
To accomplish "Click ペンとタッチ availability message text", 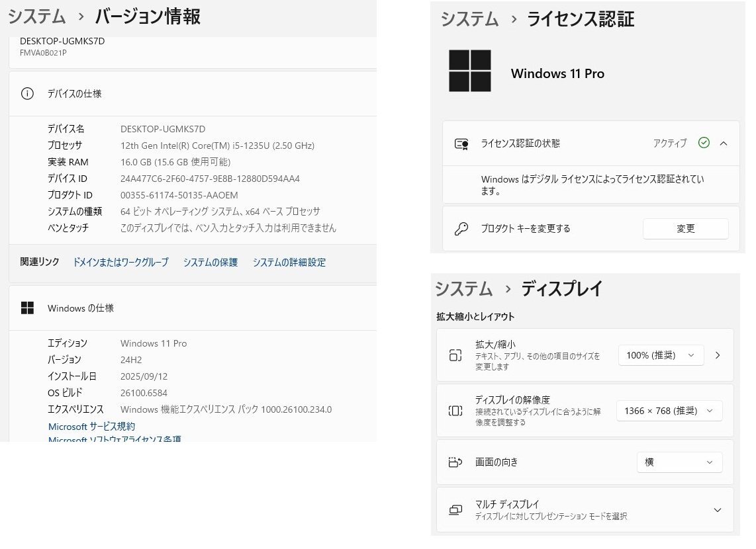I will (x=228, y=228).
